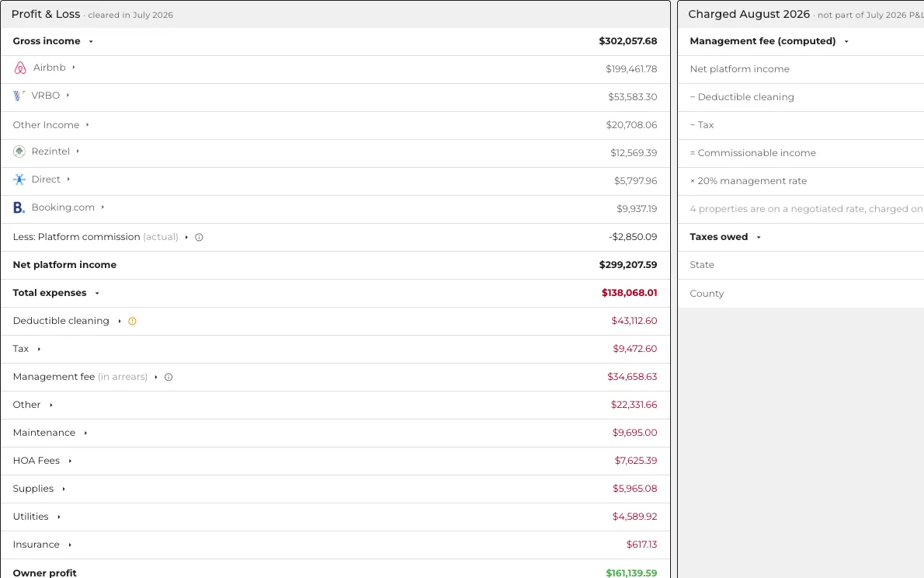Click the Insurance amount $617.13
This screenshot has height=578, width=924.
coord(641,545)
